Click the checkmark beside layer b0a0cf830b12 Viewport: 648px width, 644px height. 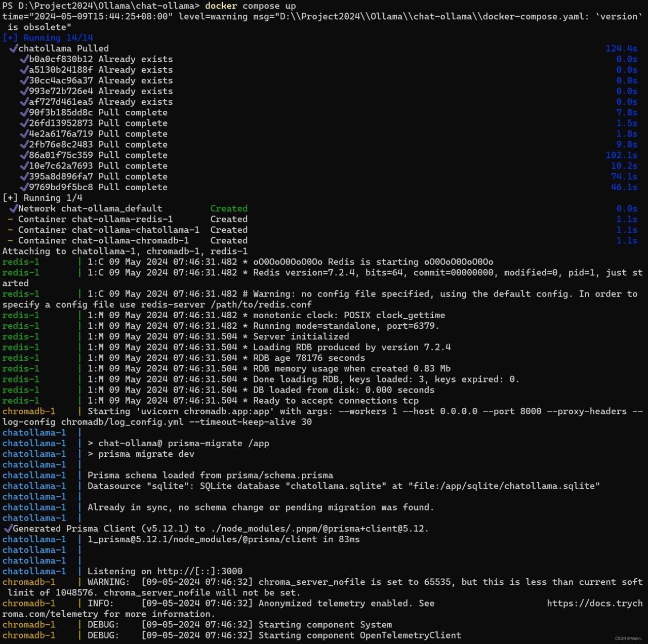[25, 59]
